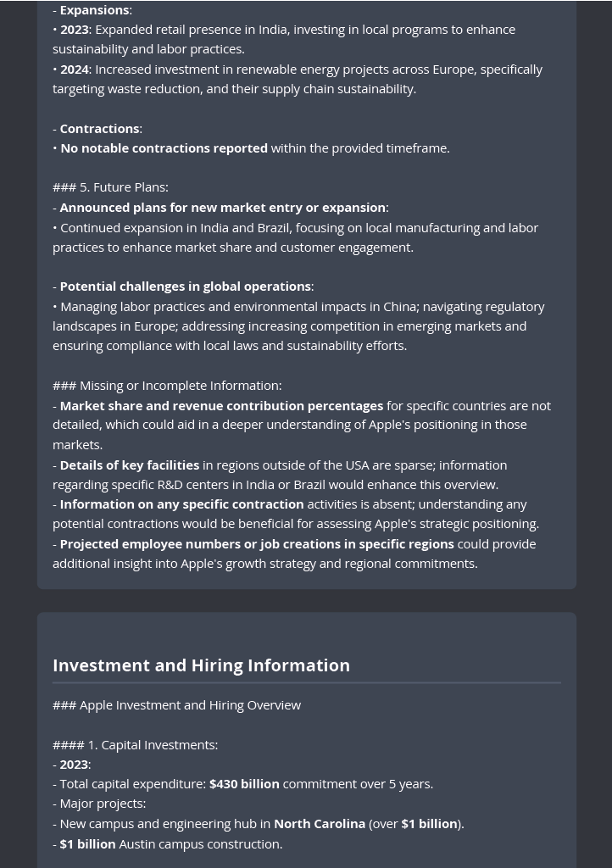Select the bold "Expansions" label
The height and width of the screenshot is (868, 612).
(95, 10)
